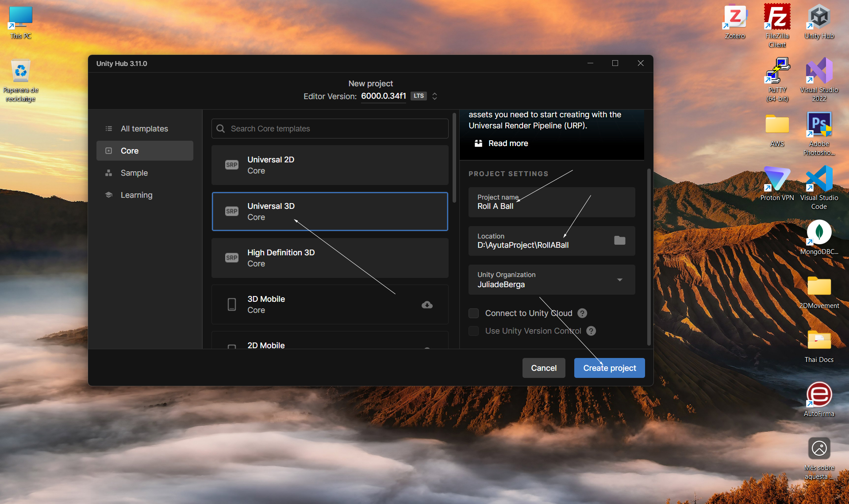Open the Sample templates category
This screenshot has height=504, width=849.
point(134,173)
